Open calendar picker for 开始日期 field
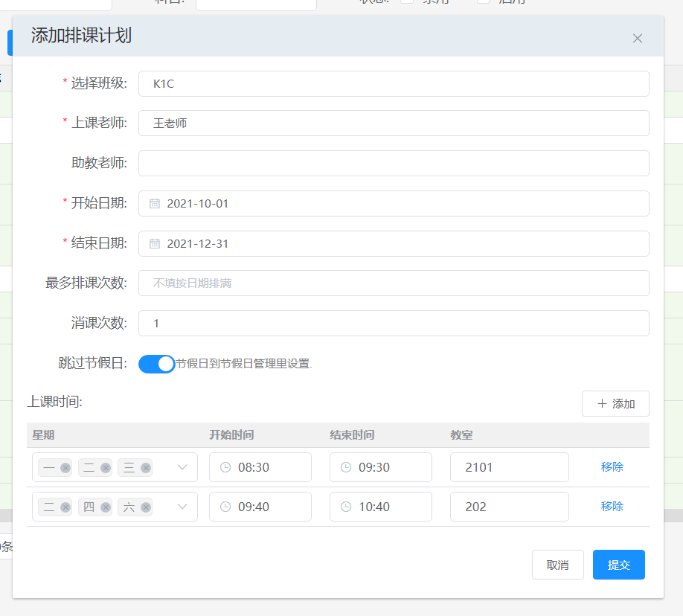Image resolution: width=683 pixels, height=616 pixels. pos(155,203)
